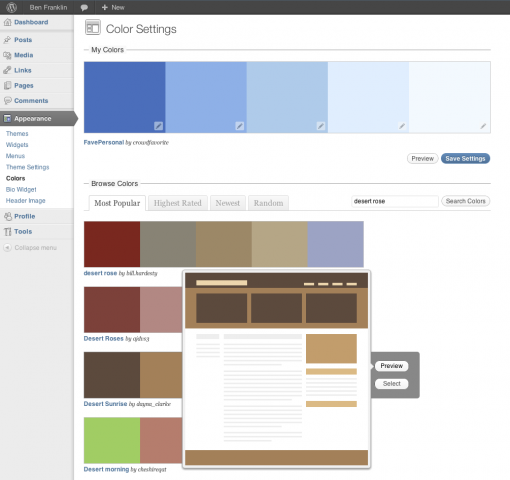The width and height of the screenshot is (510, 480).
Task: Select gray-brown swatch in desert rose palette
Action: [168, 244]
